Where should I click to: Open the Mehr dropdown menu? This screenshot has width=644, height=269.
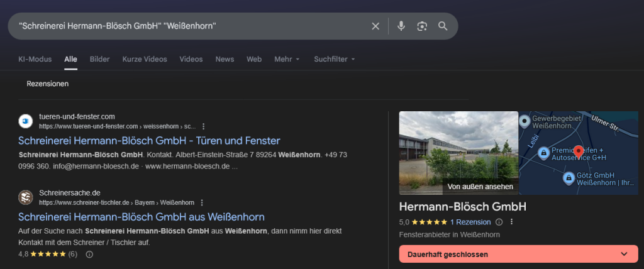click(287, 59)
